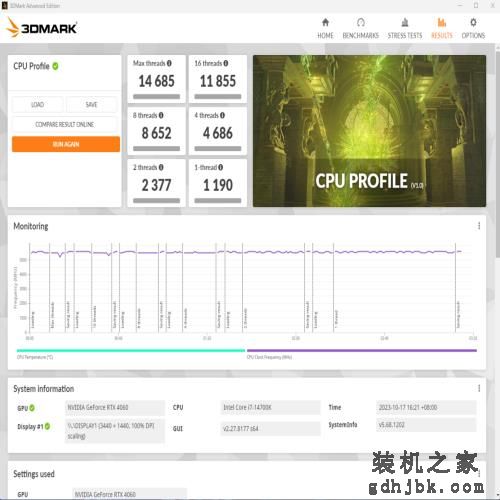Click the LOAD button
This screenshot has height=500, width=500.
tap(37, 105)
